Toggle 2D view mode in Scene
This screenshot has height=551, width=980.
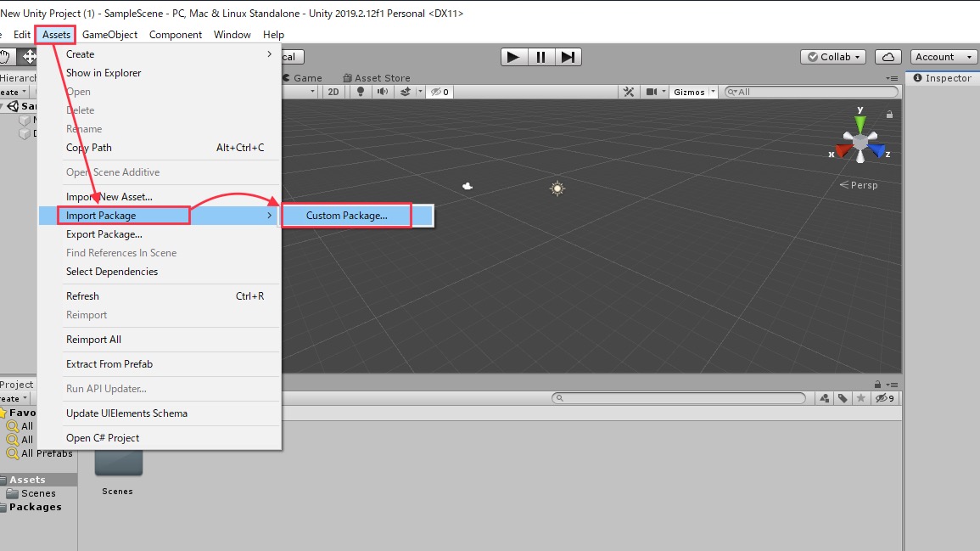333,92
